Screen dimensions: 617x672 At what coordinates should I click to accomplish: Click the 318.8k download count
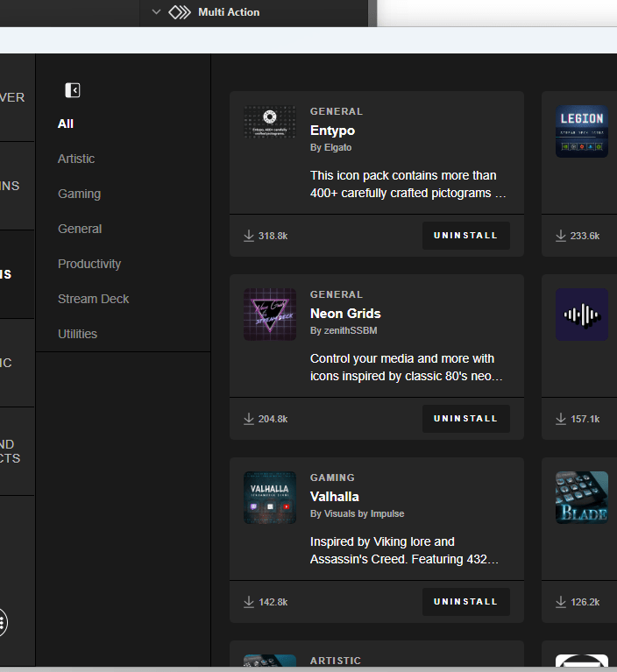pos(273,236)
